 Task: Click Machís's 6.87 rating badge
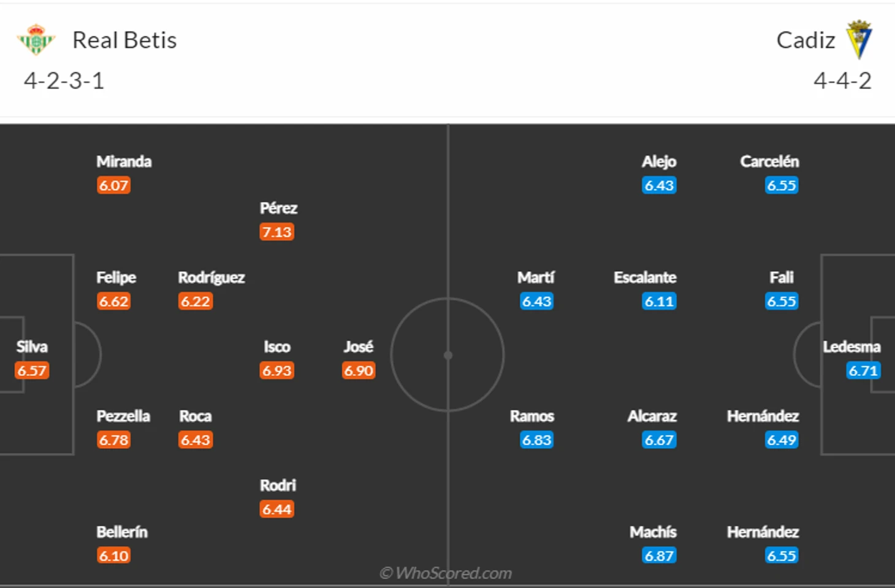[x=659, y=556]
